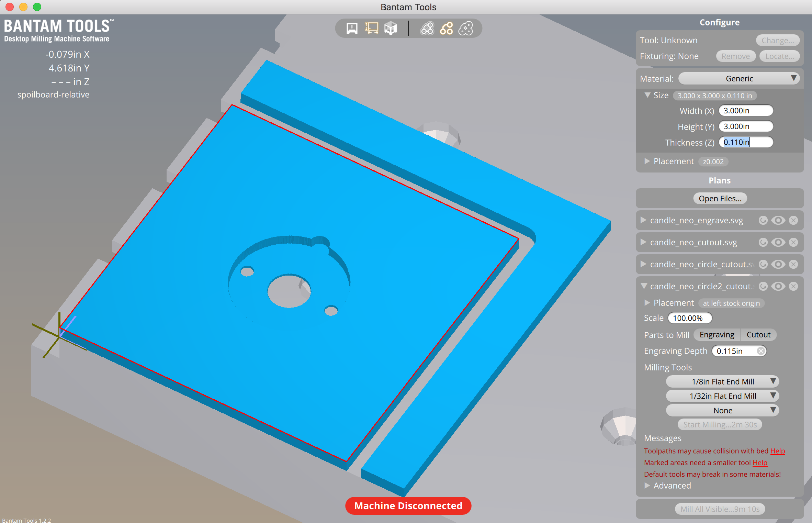
Task: Click the rightmost board cutout view icon
Action: (466, 29)
